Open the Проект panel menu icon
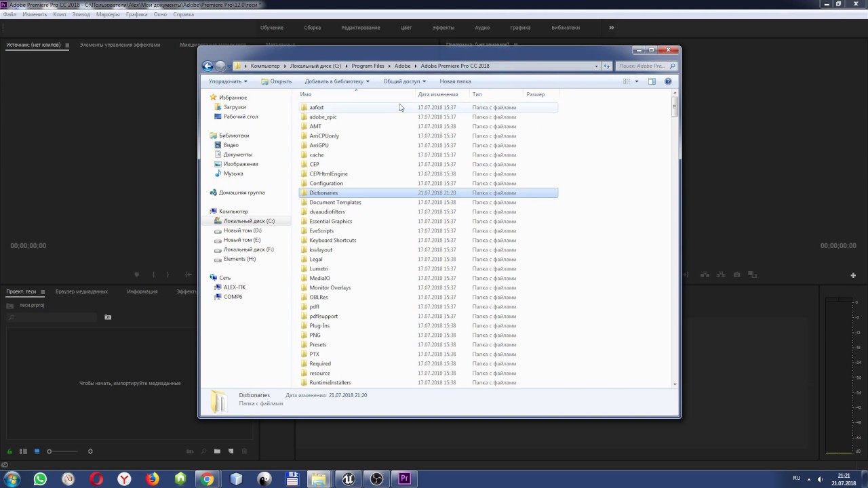This screenshot has width=868, height=488. (x=43, y=292)
